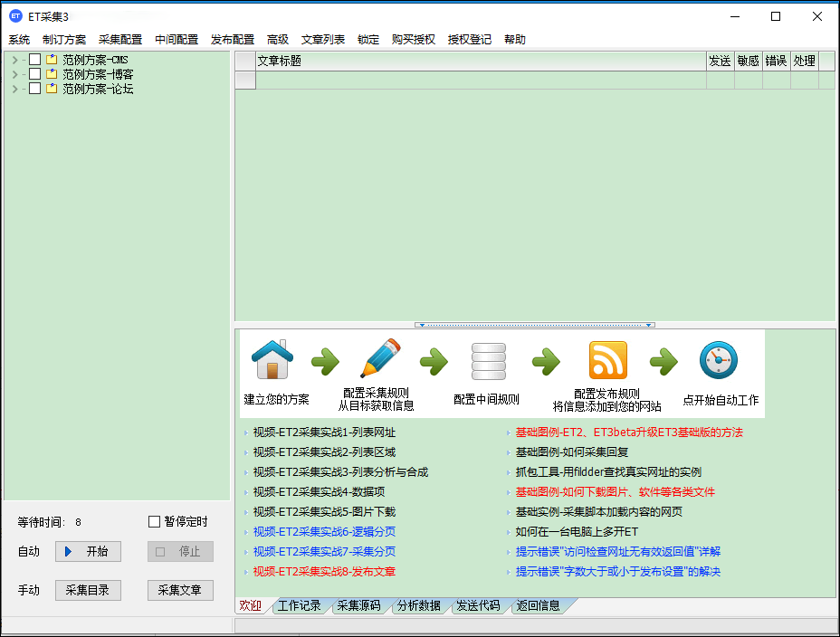
Task: Open the 系统 menu
Action: (x=19, y=40)
